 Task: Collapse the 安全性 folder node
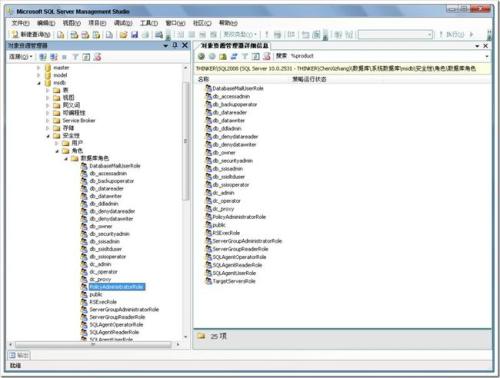pyautogui.click(x=48, y=136)
